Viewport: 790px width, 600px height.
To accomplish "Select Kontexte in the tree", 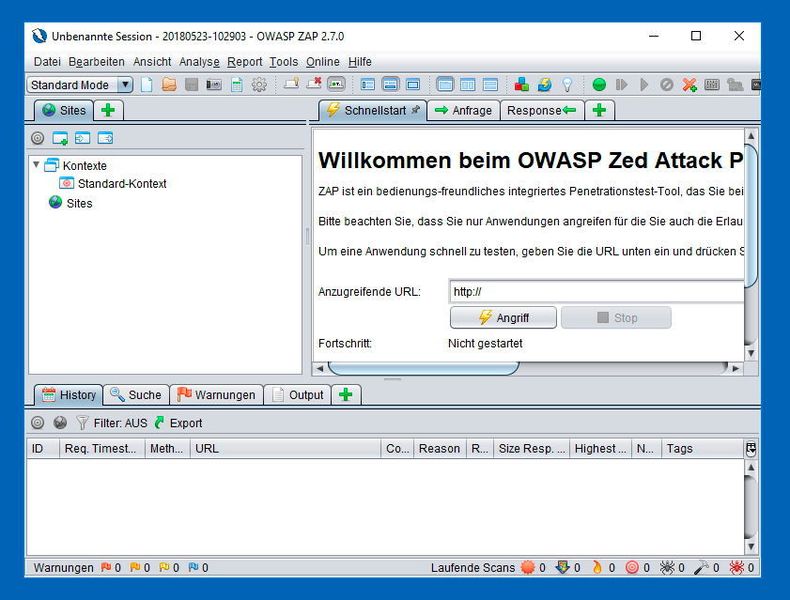I will 85,166.
